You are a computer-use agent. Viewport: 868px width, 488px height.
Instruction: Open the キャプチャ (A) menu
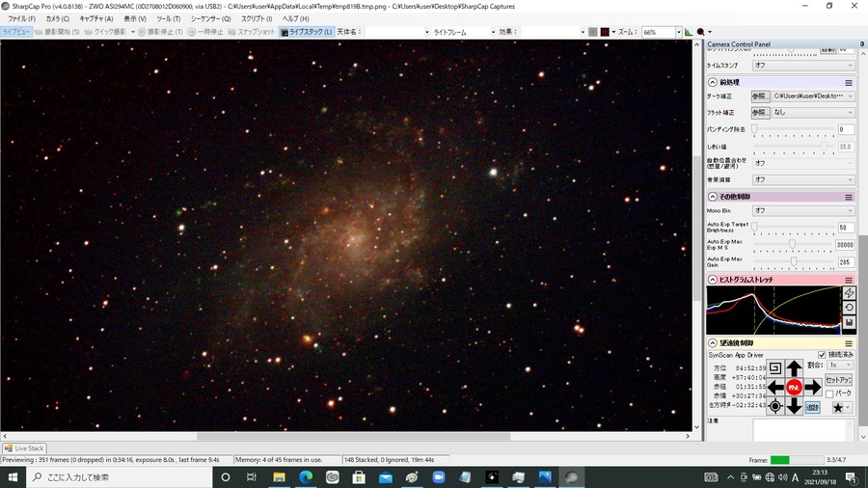(96, 19)
